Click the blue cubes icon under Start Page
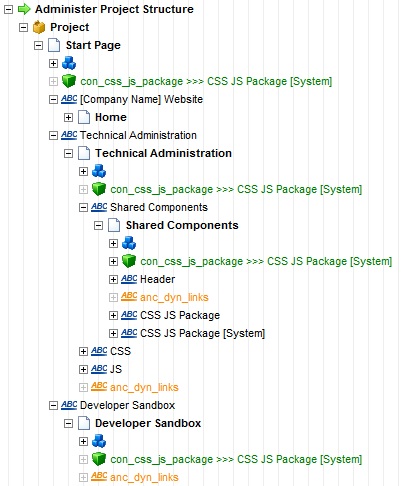Viewport: 401px width, 486px height. (69, 63)
